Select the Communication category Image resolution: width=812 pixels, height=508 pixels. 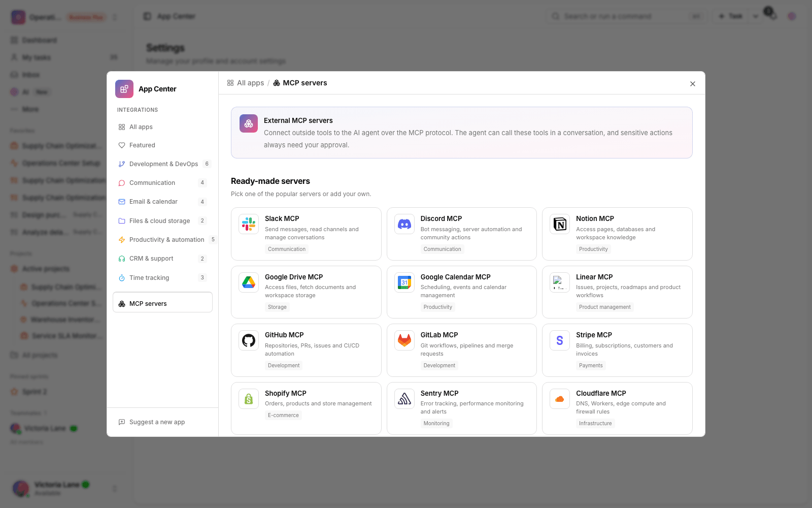pos(162,183)
